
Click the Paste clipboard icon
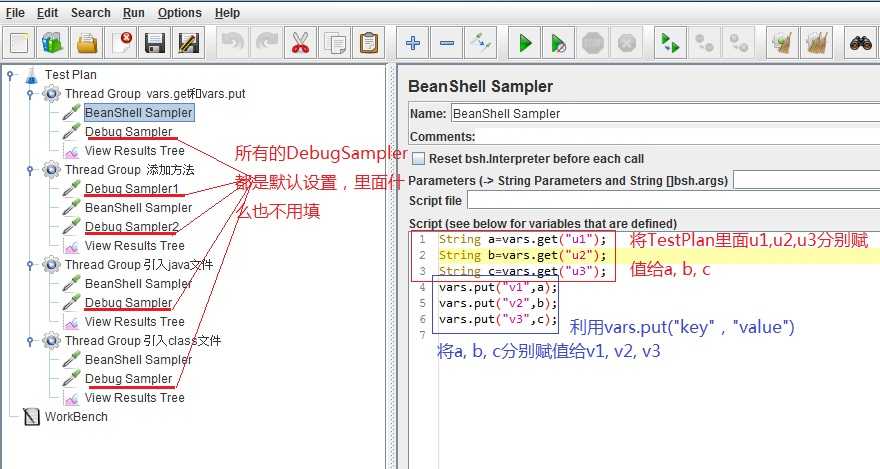(369, 43)
